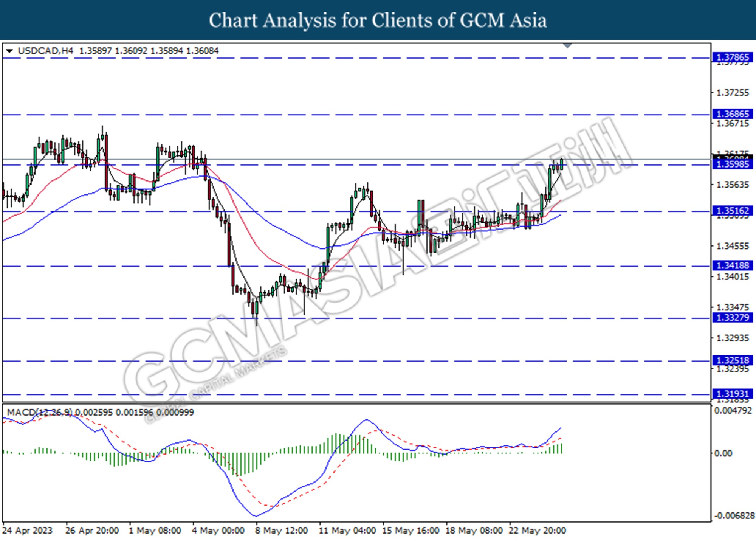Click the 1.34015 price scale value
The height and width of the screenshot is (540, 756).
point(733,277)
